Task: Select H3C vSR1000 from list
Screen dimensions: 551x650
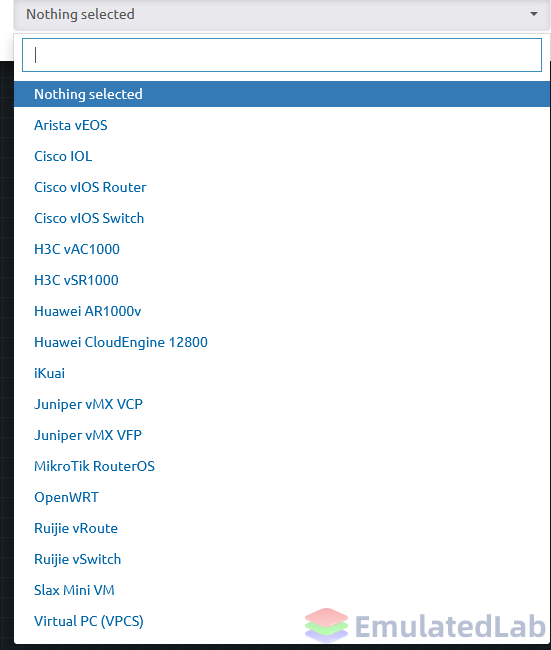Action: point(282,280)
